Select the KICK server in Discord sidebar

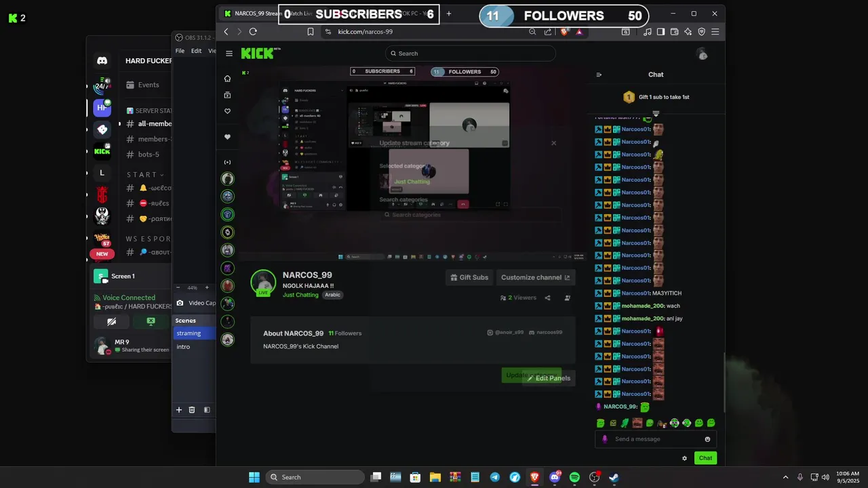click(x=102, y=150)
